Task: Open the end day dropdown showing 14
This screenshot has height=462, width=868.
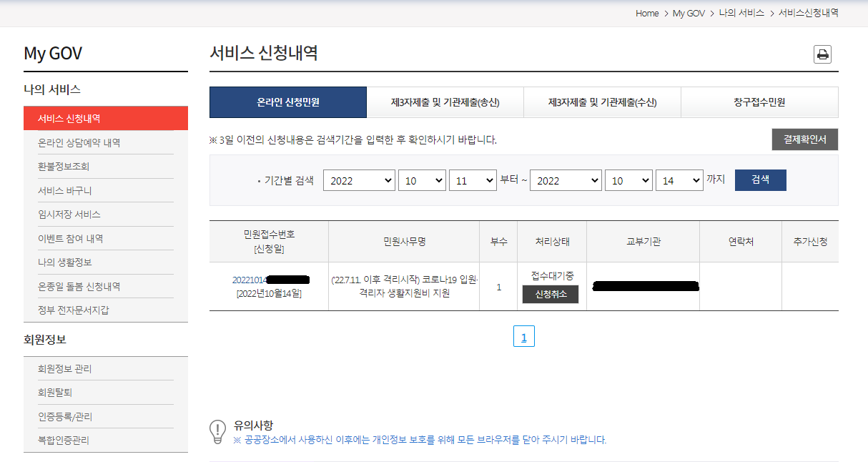Action: tap(679, 180)
